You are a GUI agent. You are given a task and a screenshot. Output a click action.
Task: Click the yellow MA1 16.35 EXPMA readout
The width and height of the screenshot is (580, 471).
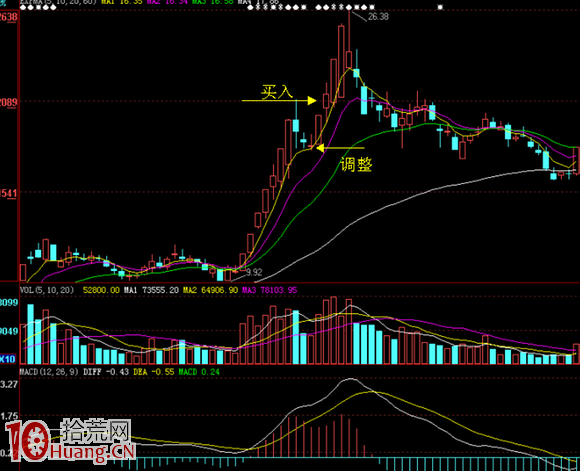pyautogui.click(x=122, y=2)
